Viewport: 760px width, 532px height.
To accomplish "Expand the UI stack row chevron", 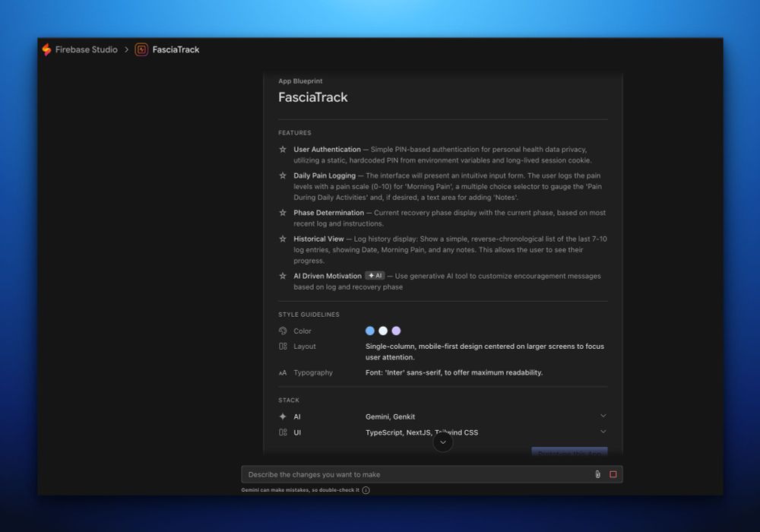I will click(603, 431).
